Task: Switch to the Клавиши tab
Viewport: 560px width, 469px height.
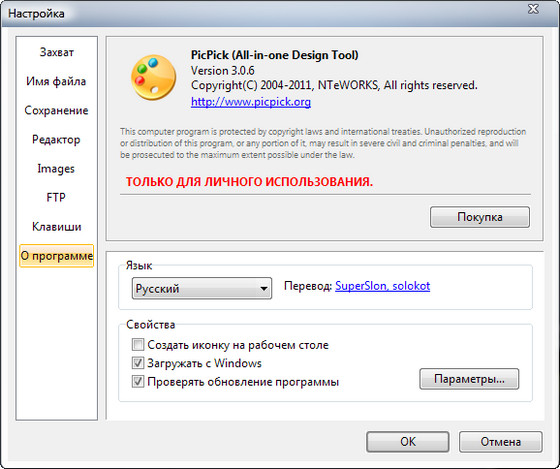Action: point(56,227)
